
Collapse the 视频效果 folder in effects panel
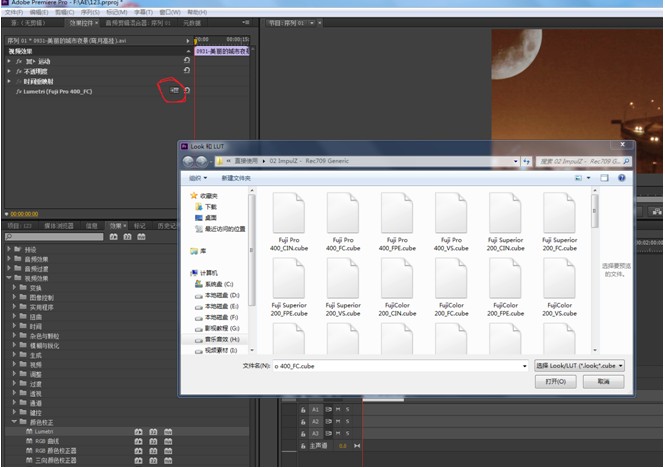point(8,278)
